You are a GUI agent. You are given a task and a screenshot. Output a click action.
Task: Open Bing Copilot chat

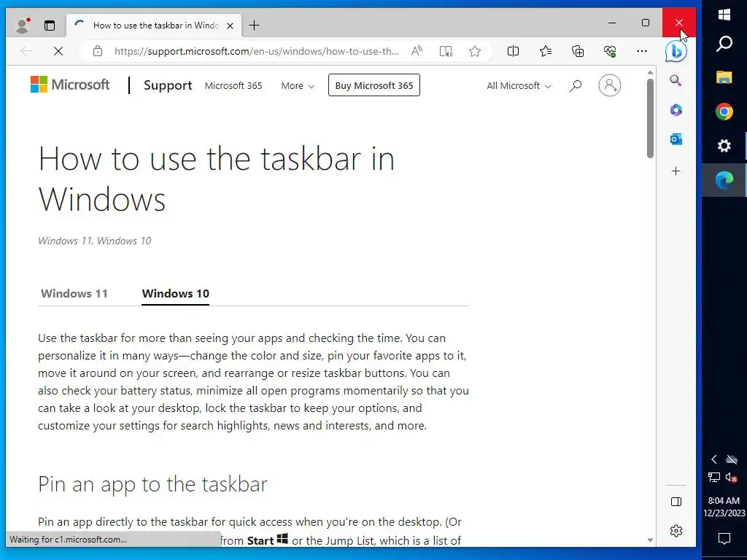click(676, 51)
